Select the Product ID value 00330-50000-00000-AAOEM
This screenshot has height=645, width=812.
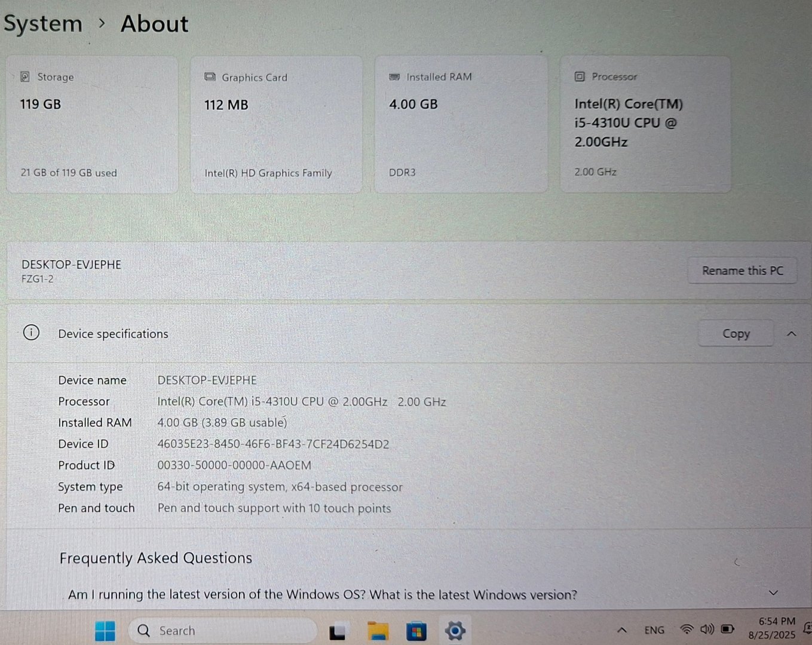[234, 465]
